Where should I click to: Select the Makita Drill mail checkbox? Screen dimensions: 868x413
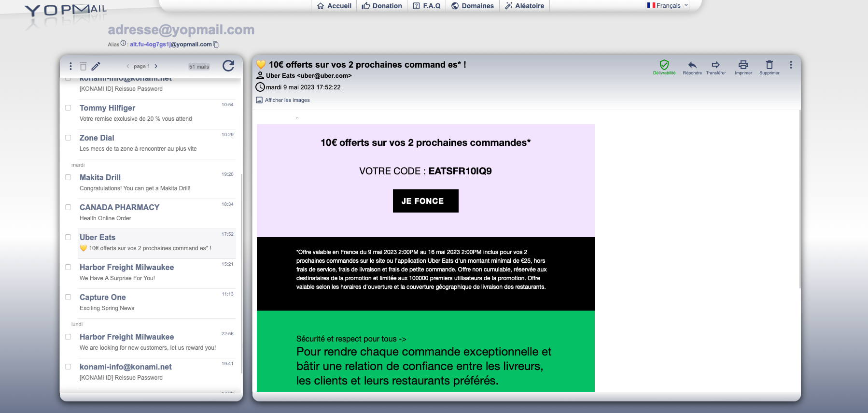68,177
